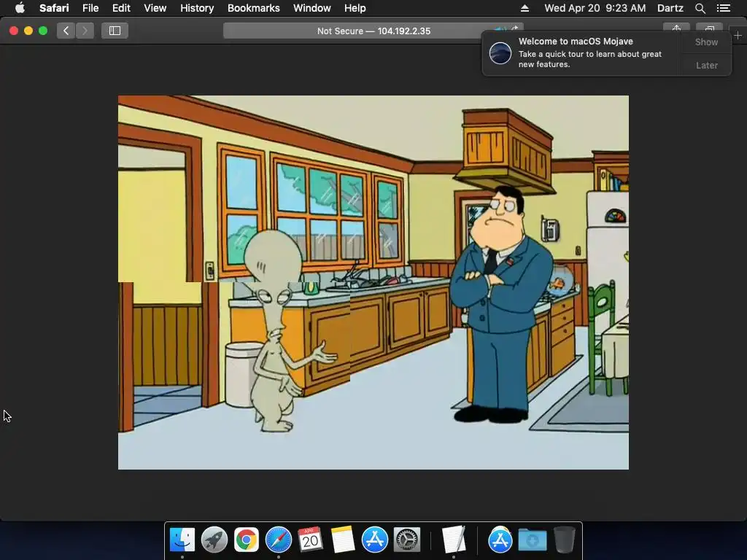The width and height of the screenshot is (747, 560).
Task: Show the tab overview
Action: click(x=709, y=28)
